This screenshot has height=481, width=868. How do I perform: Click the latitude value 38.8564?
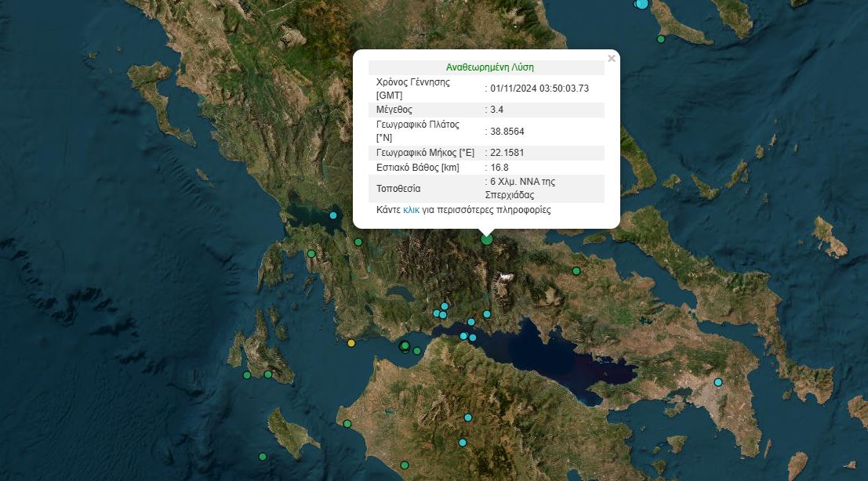pyautogui.click(x=507, y=132)
